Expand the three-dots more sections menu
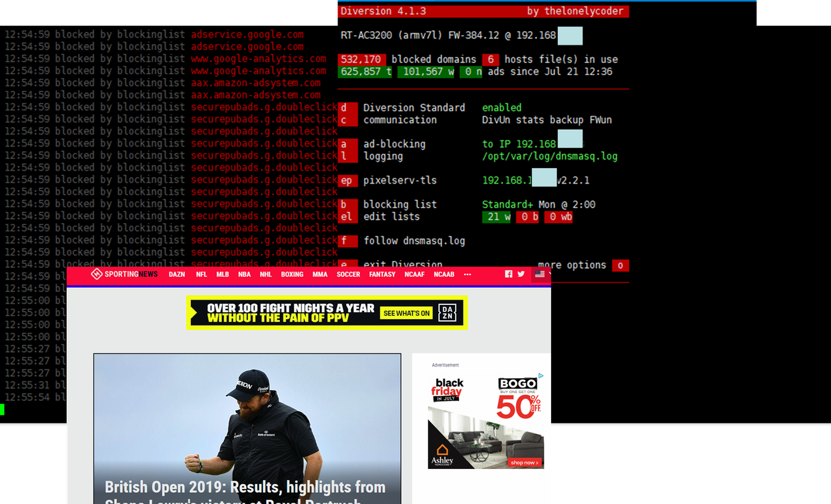831x504 pixels. click(467, 274)
